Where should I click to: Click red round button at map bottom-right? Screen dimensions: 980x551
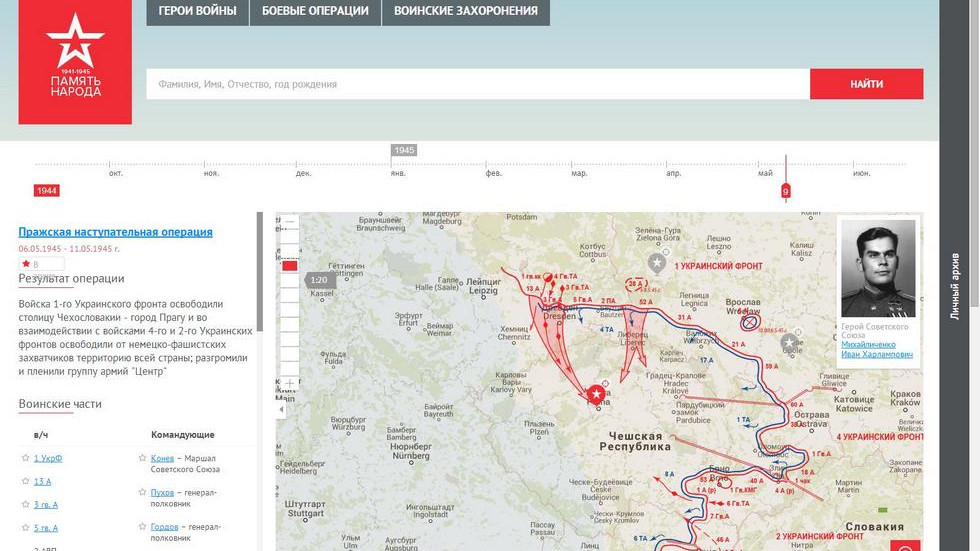(908, 547)
